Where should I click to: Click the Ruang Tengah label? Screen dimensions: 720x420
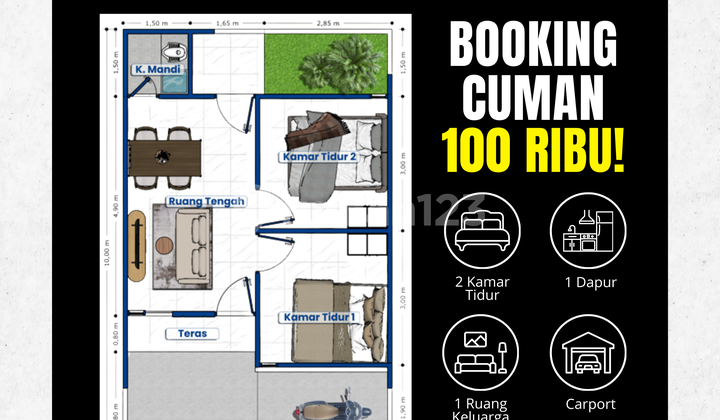click(206, 201)
